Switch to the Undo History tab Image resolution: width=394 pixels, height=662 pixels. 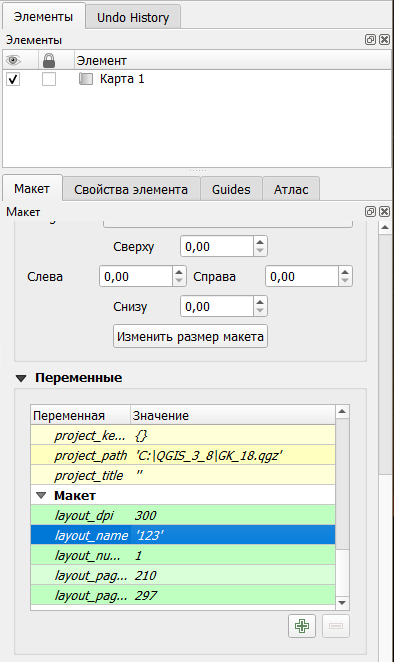click(133, 17)
